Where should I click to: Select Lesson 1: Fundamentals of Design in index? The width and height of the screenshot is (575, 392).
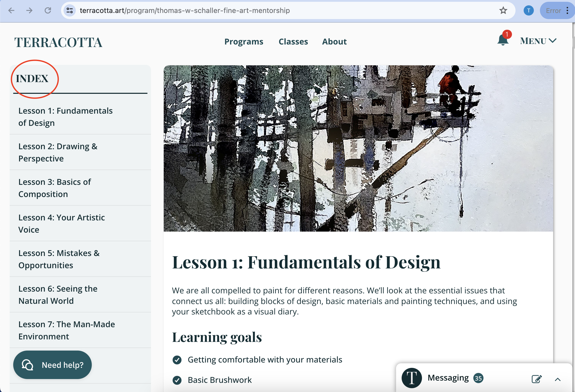tap(80, 117)
